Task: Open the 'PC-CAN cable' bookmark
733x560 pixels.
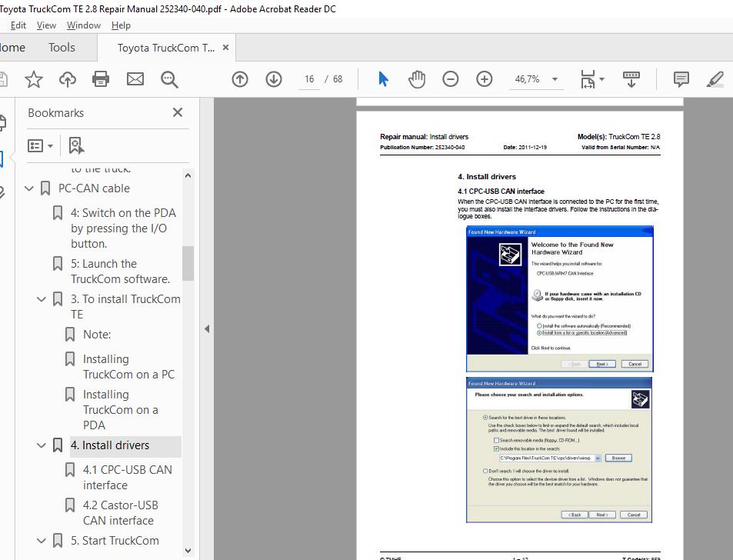Action: click(94, 188)
